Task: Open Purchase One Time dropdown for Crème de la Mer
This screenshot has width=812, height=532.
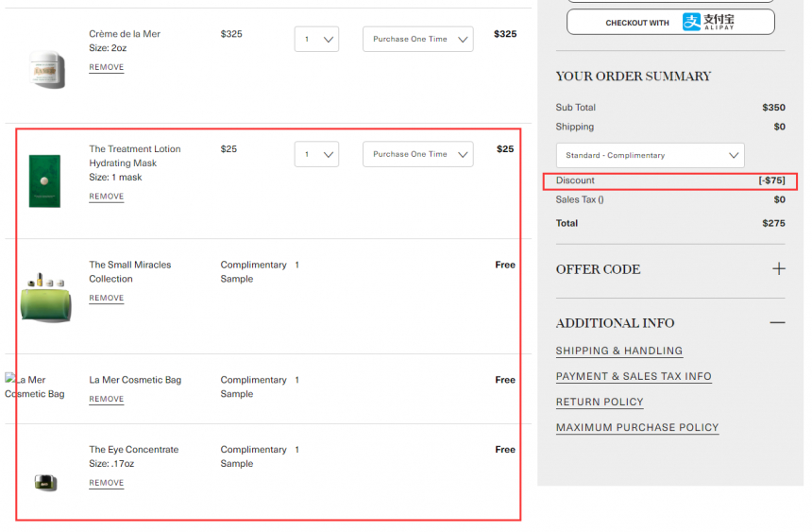Action: pos(418,39)
